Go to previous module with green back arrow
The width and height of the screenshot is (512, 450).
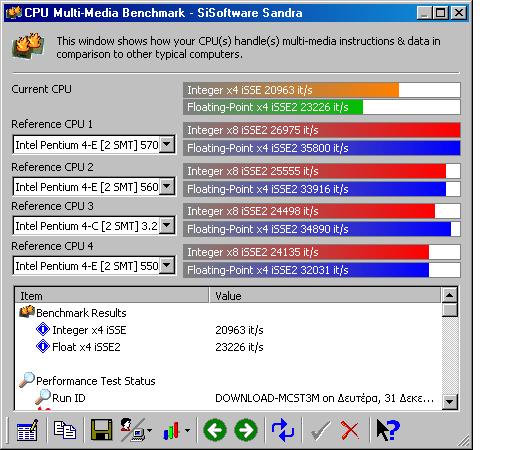[x=215, y=430]
